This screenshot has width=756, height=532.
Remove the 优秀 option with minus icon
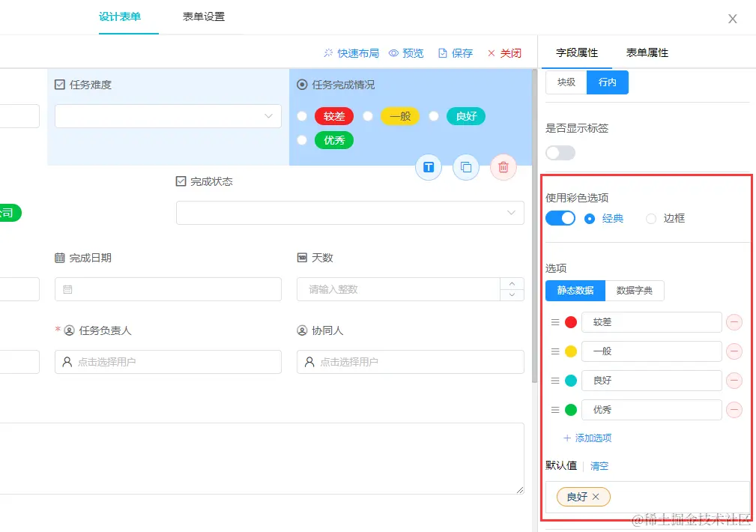click(734, 410)
